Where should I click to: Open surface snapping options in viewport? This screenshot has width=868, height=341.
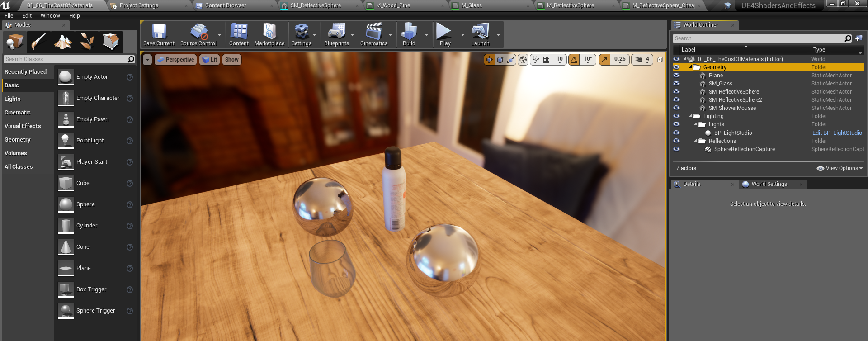536,60
